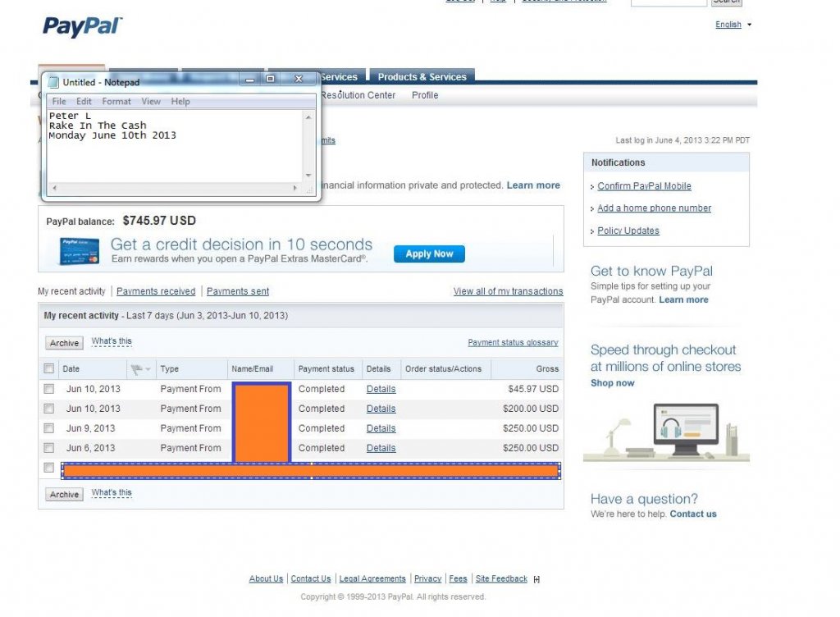Image resolution: width=840 pixels, height=617 pixels.
Task: Open the Resolution Center subtab
Action: point(358,95)
